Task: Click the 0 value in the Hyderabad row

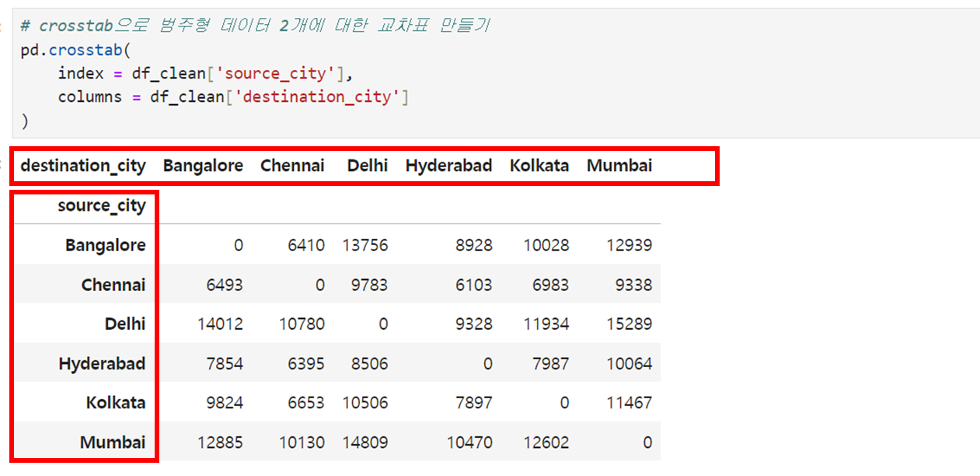Action: coord(487,363)
